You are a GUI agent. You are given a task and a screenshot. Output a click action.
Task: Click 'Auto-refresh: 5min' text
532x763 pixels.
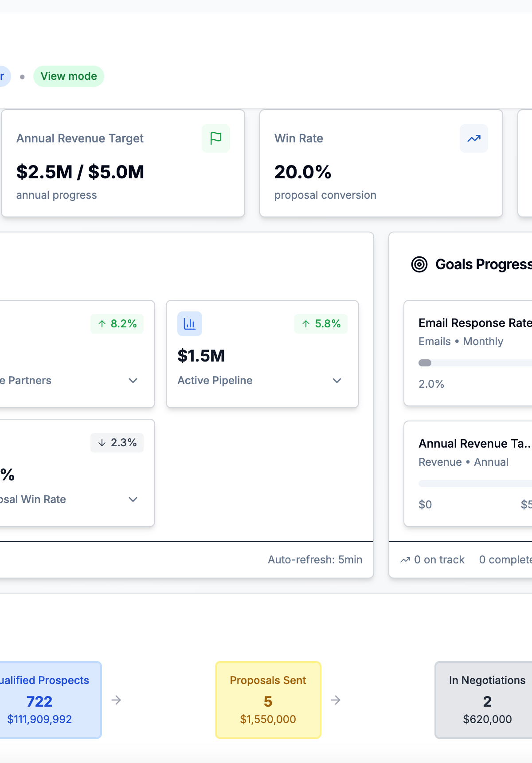pyautogui.click(x=315, y=560)
